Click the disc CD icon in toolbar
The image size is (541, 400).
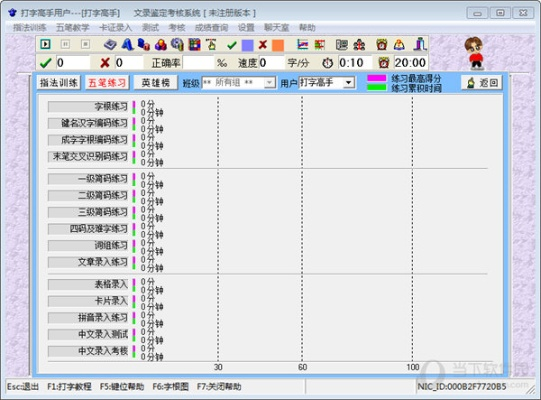click(x=177, y=45)
